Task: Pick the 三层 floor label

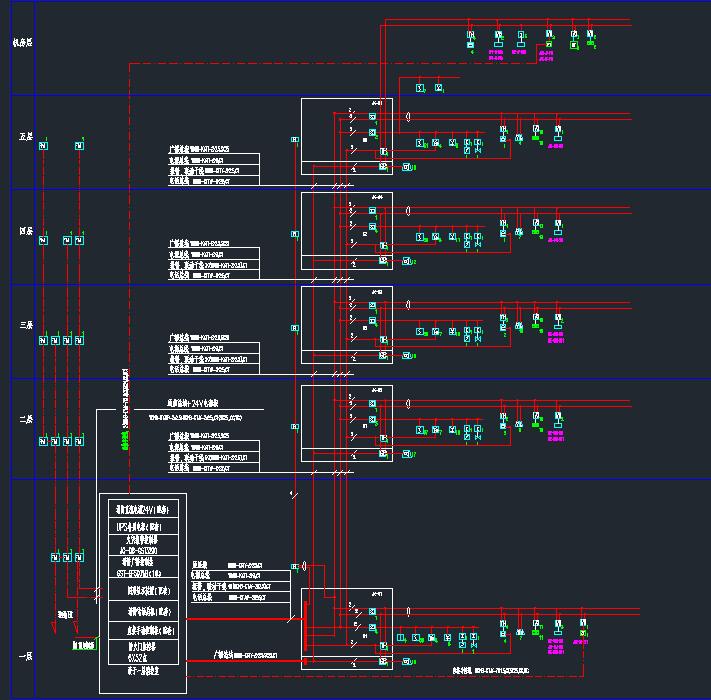Action: click(24, 325)
